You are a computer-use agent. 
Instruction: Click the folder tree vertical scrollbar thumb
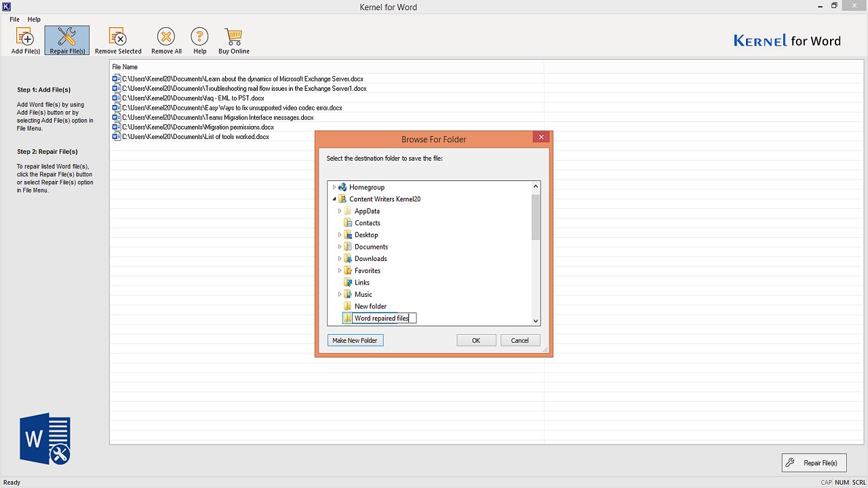pyautogui.click(x=536, y=217)
